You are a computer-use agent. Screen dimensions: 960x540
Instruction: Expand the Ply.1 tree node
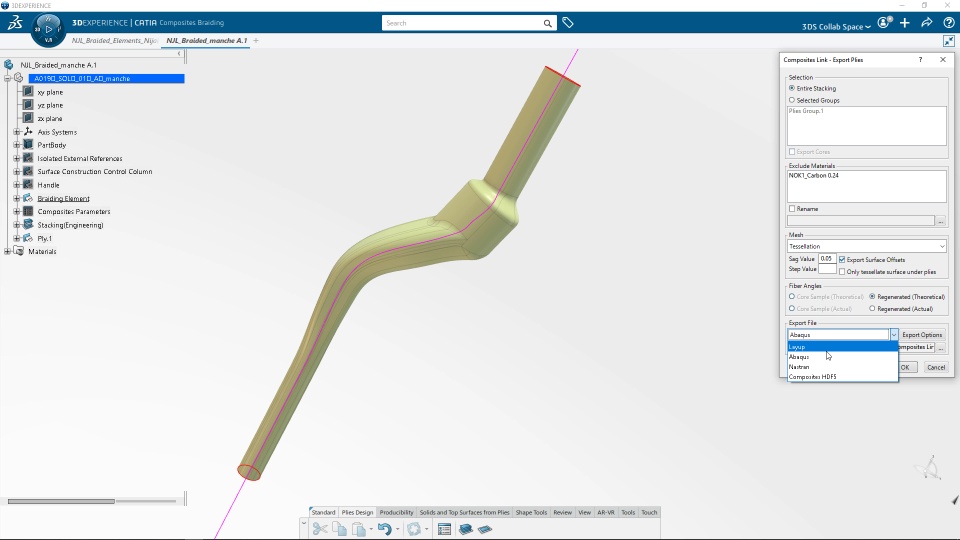pos(17,238)
